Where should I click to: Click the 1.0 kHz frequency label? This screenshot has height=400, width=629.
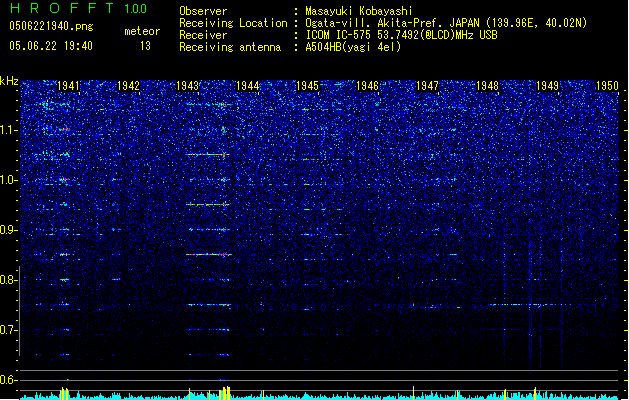tap(8, 180)
